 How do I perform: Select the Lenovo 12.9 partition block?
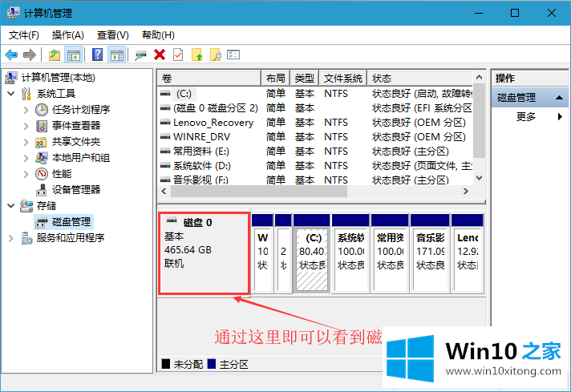click(x=468, y=253)
